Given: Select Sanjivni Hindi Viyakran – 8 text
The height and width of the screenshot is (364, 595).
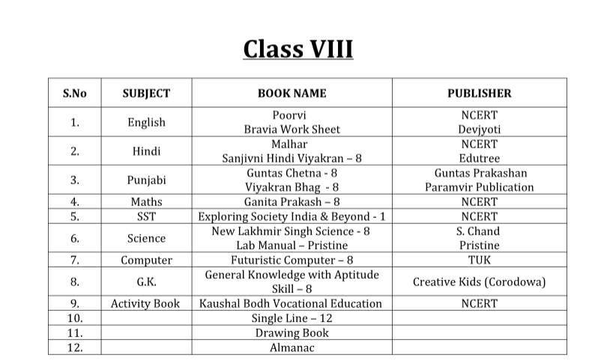Looking at the screenshot, I should 292,158.
